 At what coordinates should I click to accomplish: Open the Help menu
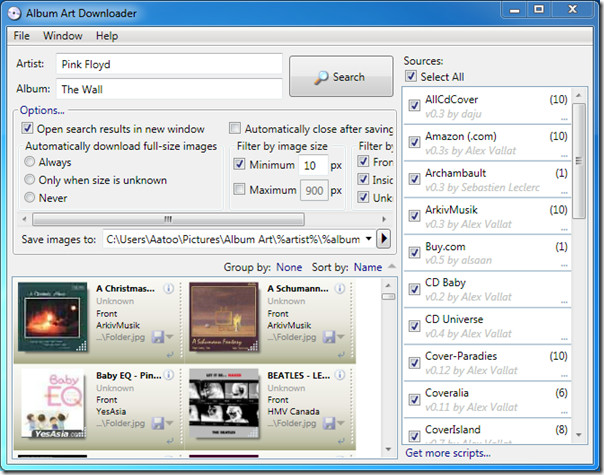click(x=107, y=36)
